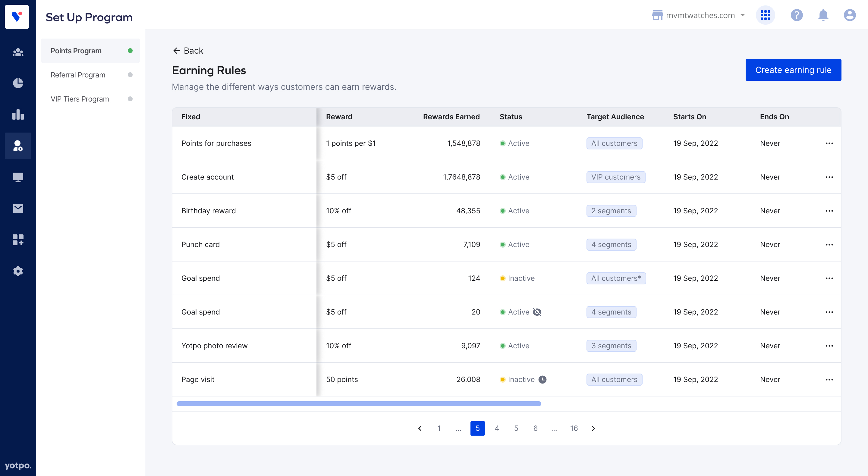Open more options menu for Birthday reward
The height and width of the screenshot is (476, 868).
click(829, 211)
